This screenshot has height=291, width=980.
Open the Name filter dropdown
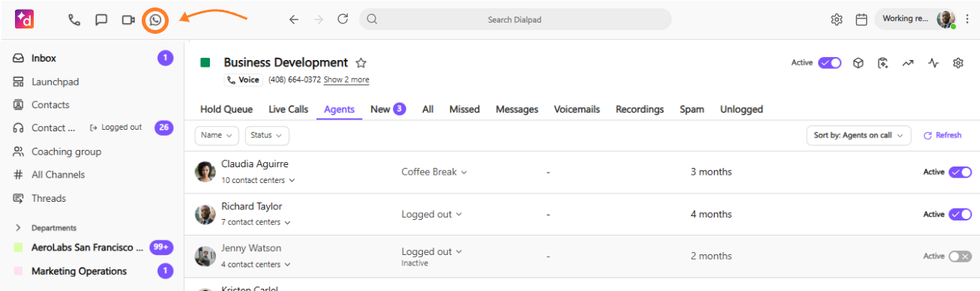point(217,136)
